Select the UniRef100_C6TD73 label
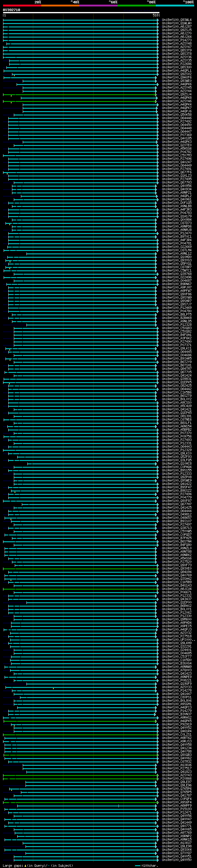The image size is (197, 868). [x=176, y=224]
